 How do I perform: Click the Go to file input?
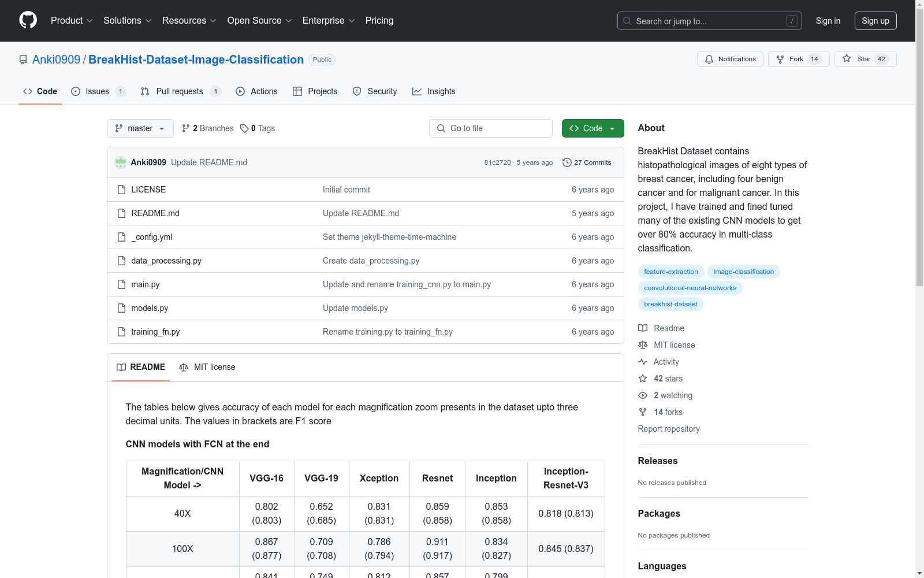491,128
